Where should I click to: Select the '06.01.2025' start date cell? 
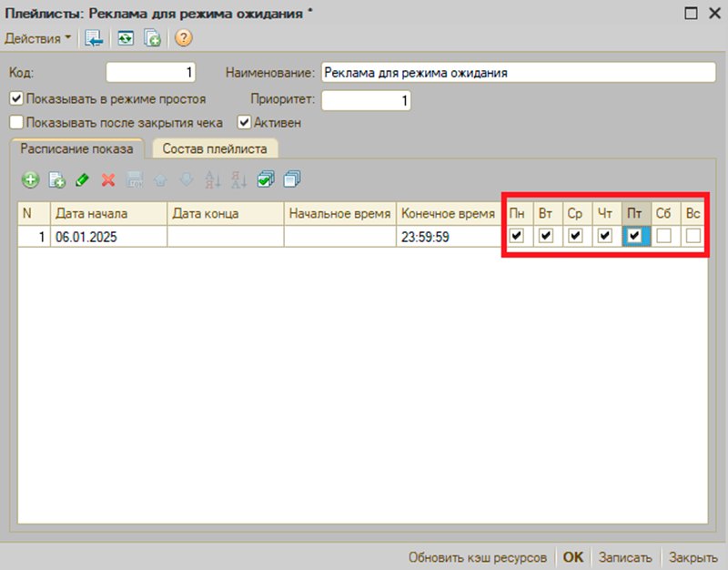pyautogui.click(x=108, y=237)
